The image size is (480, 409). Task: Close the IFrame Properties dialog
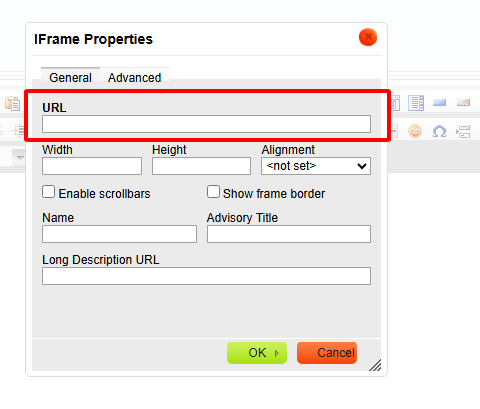point(368,37)
